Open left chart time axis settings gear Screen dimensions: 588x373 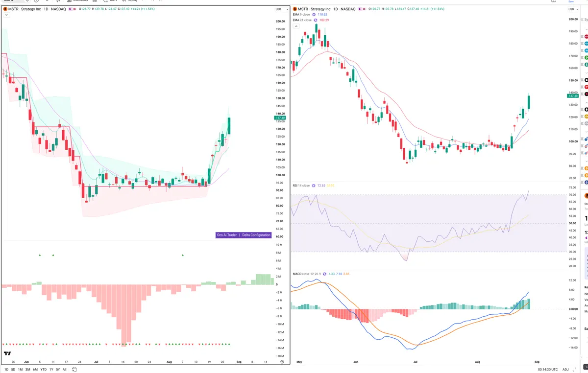tap(282, 362)
